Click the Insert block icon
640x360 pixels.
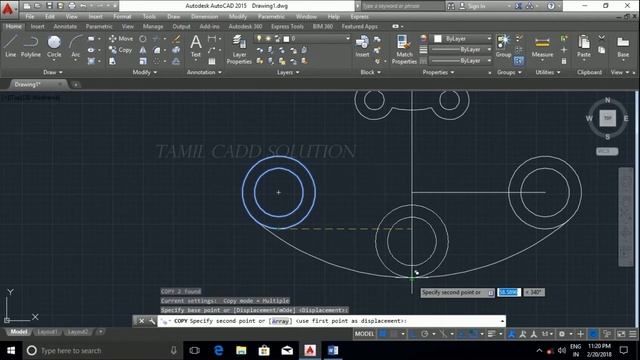point(362,46)
